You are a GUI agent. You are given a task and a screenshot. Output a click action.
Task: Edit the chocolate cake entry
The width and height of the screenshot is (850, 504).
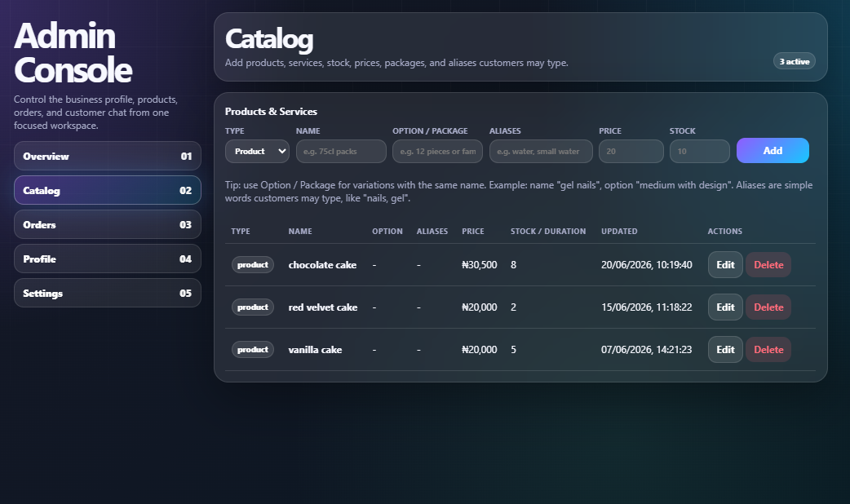tap(725, 265)
